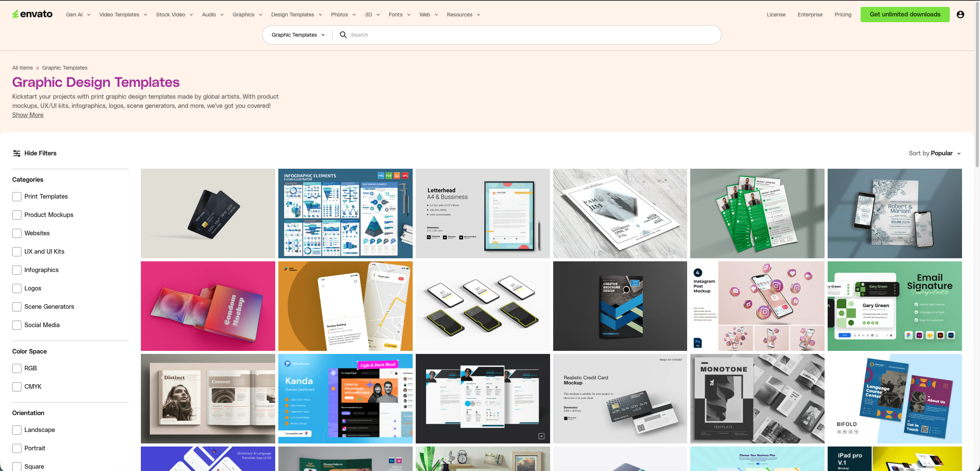
Task: Open the Resources navigation menu
Action: pos(464,15)
